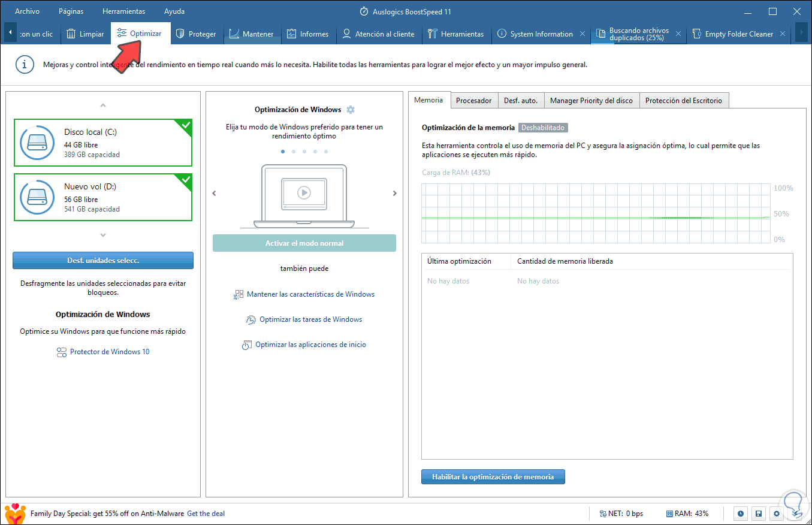Click the tasks icon beside Optimizar las tareas
The image size is (812, 525).
(251, 320)
